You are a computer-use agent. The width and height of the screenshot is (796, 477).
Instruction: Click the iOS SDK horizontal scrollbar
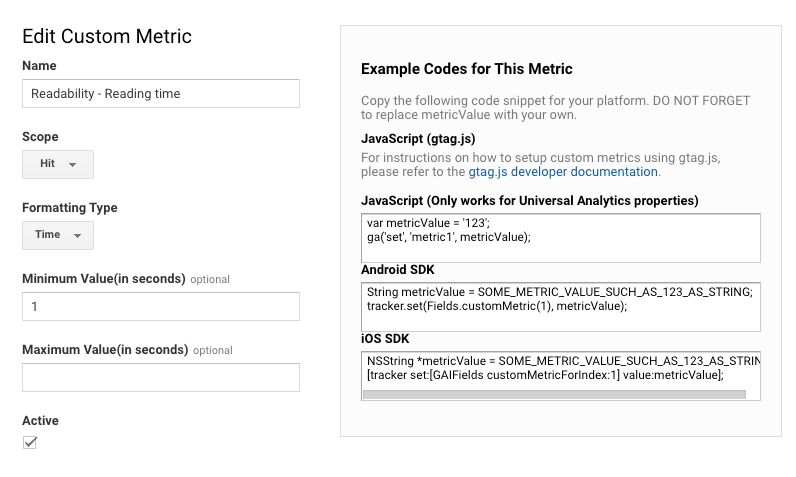point(554,394)
